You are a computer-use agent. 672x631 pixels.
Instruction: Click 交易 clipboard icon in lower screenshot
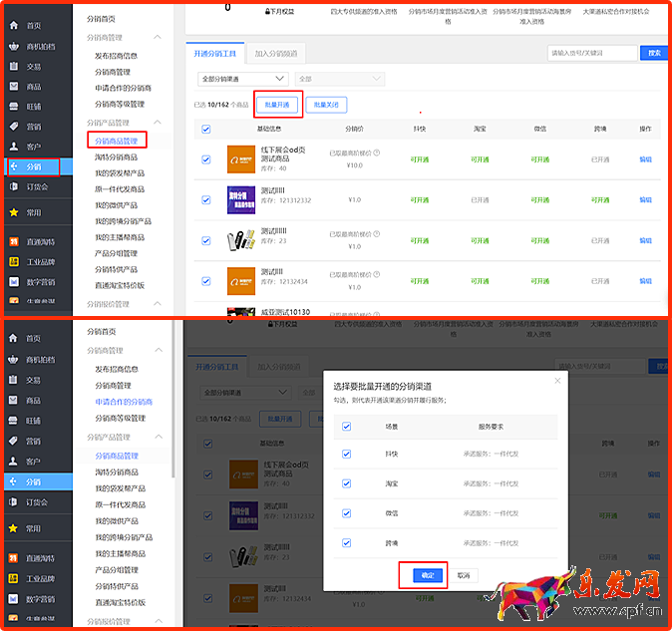(x=13, y=380)
